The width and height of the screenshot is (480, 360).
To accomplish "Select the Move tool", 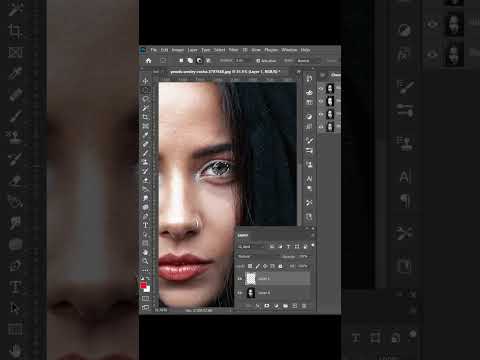I will [x=146, y=81].
